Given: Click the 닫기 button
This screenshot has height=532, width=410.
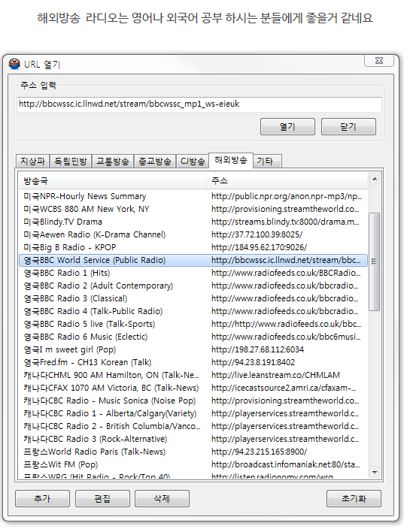Looking at the screenshot, I should 348,126.
